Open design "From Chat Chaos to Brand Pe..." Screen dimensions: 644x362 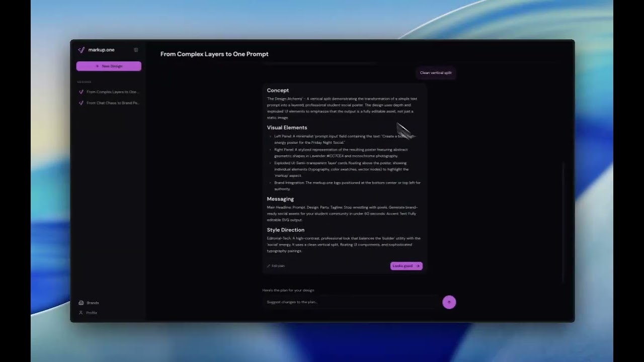click(113, 103)
